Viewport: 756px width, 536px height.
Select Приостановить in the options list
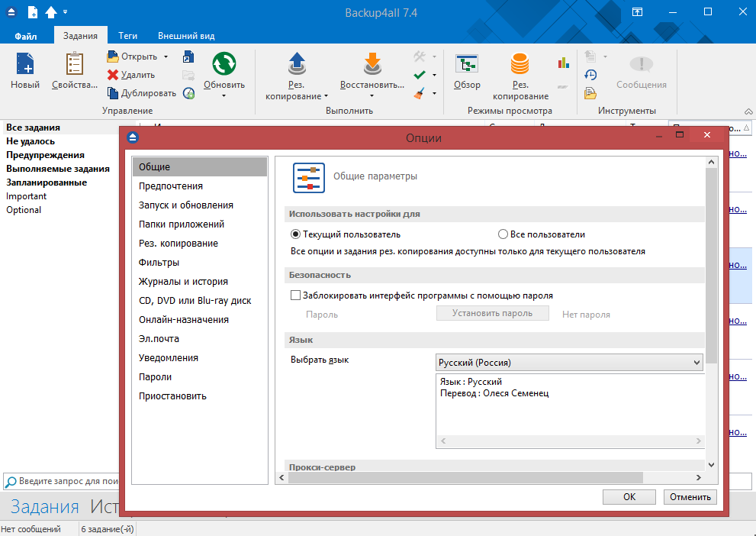[x=200, y=396]
